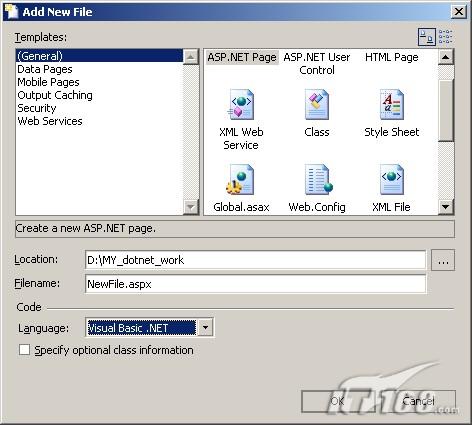Image resolution: width=472 pixels, height=425 pixels.
Task: Click the template pane scrollbar thumb
Action: (x=446, y=111)
